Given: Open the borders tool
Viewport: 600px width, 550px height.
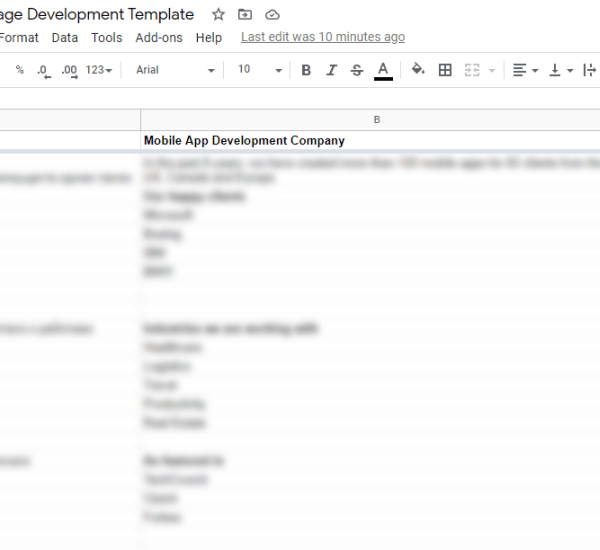Looking at the screenshot, I should [x=445, y=70].
